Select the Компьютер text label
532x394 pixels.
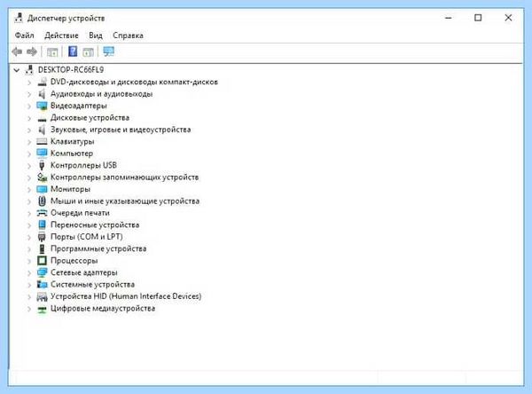(x=72, y=154)
